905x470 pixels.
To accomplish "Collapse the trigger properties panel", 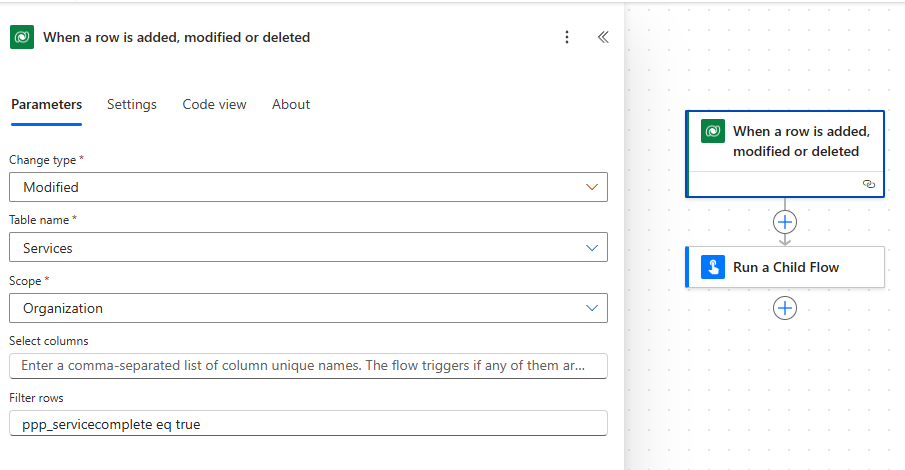I will tap(603, 37).
